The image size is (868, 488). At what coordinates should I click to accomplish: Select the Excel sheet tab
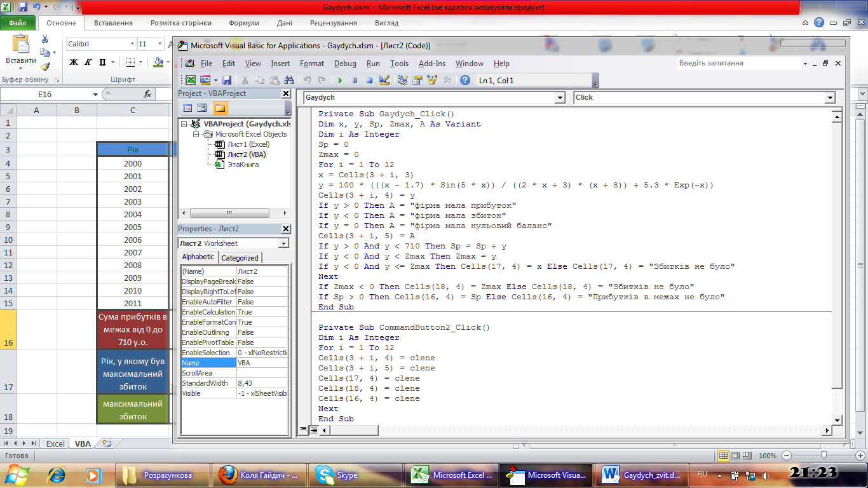55,444
